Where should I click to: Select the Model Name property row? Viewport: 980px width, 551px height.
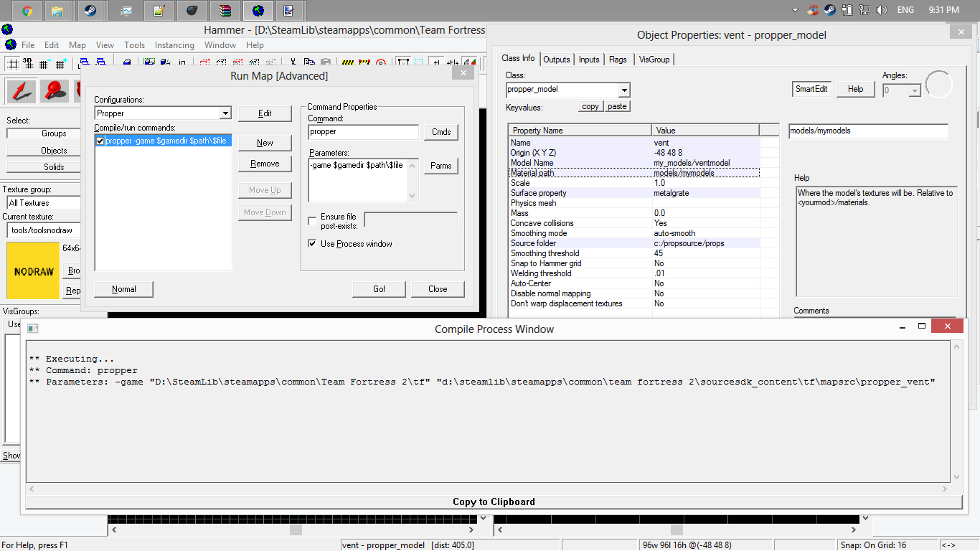pyautogui.click(x=634, y=163)
